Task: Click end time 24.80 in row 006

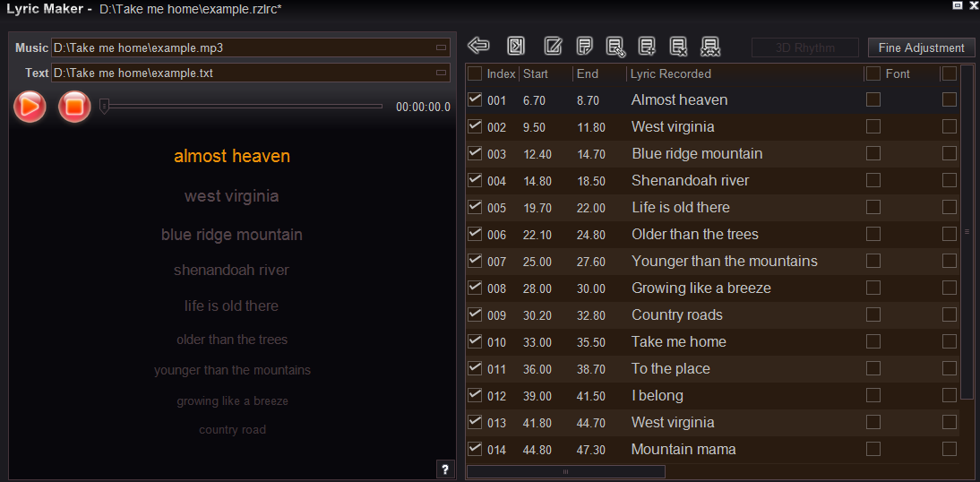Action: click(x=590, y=235)
